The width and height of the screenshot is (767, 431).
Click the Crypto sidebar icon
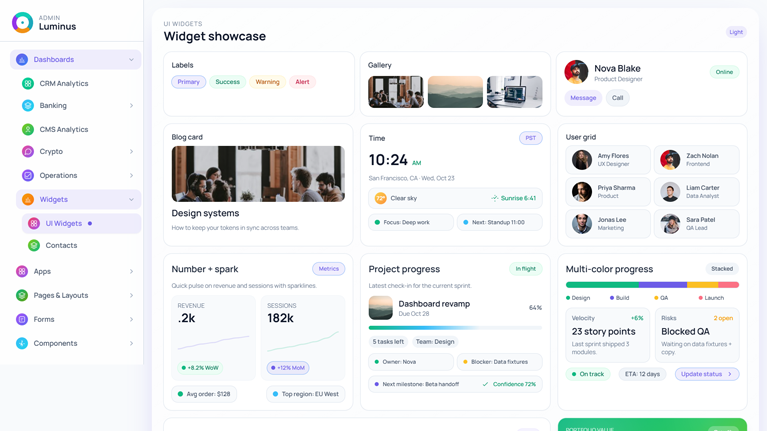[x=28, y=152]
